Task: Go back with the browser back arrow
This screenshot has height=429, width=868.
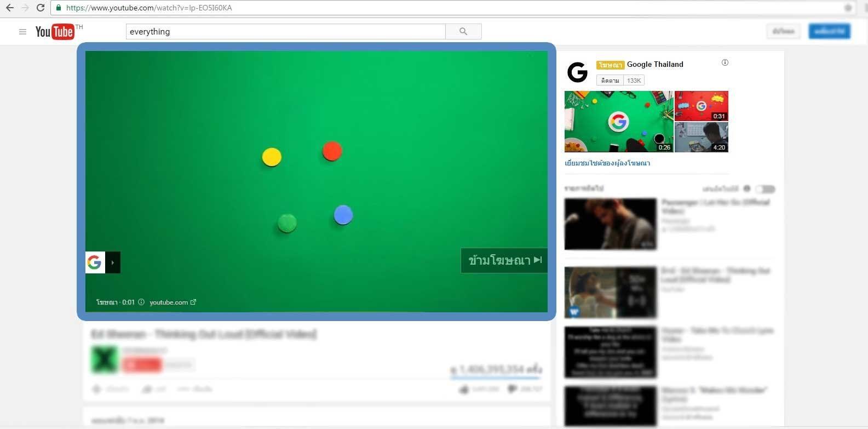Action: point(9,8)
